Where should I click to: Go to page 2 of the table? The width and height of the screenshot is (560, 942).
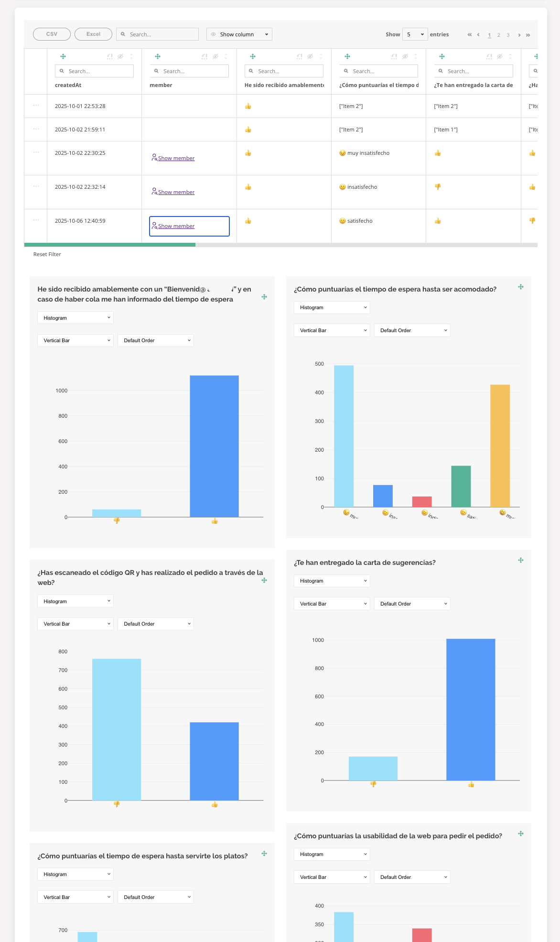tap(499, 35)
